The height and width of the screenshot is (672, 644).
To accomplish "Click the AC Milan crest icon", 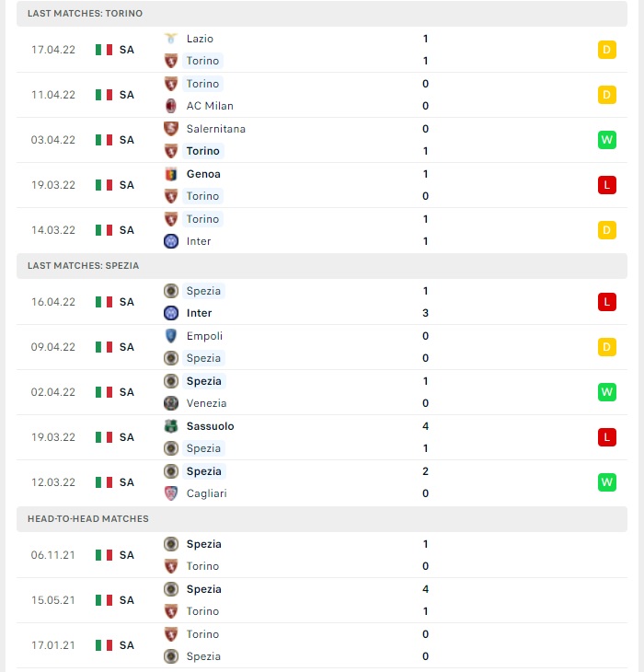I will tap(171, 106).
